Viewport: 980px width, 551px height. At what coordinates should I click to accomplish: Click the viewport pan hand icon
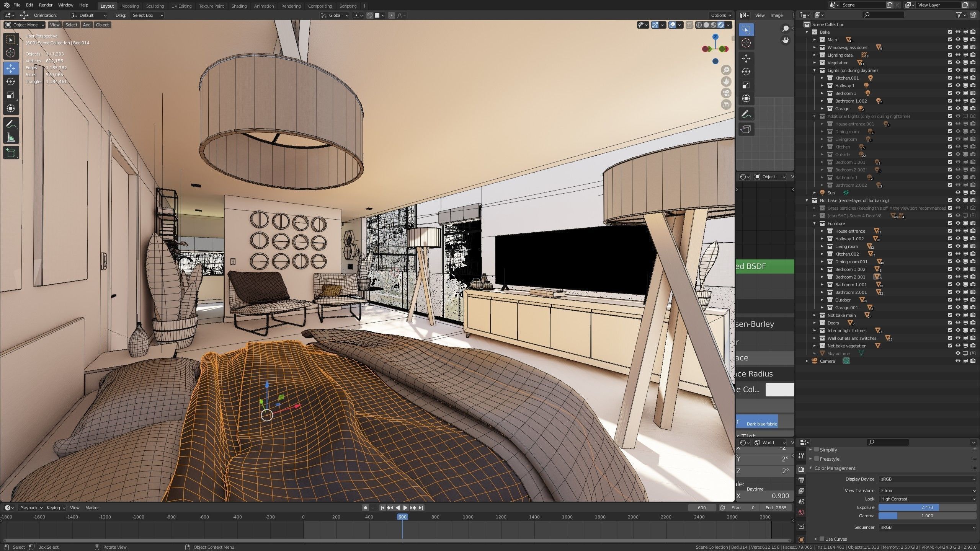(x=726, y=82)
